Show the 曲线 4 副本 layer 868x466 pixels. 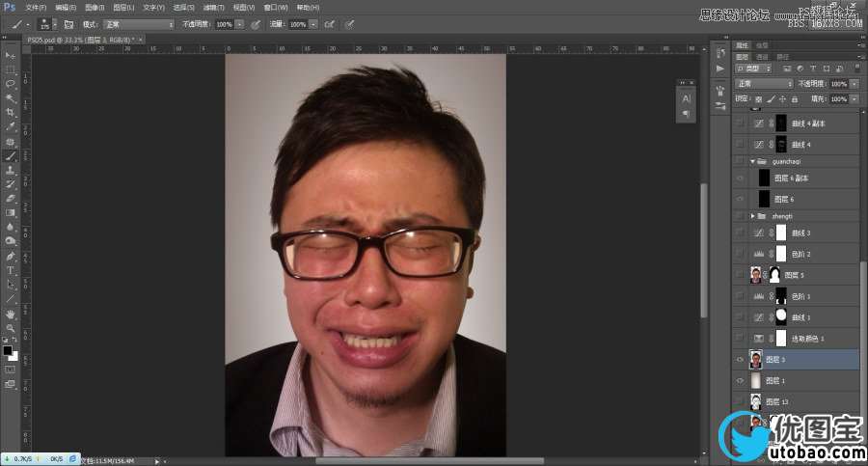(x=740, y=123)
